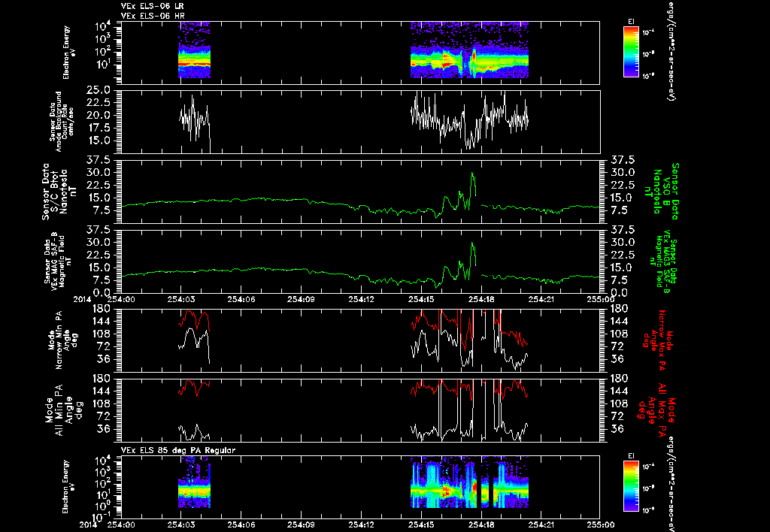Click the red hot spot in top spectrogram near 254:17
The image size is (770, 532).
pos(474,56)
